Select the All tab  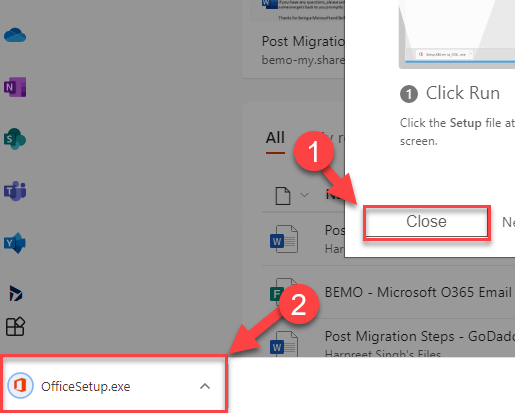(275, 138)
